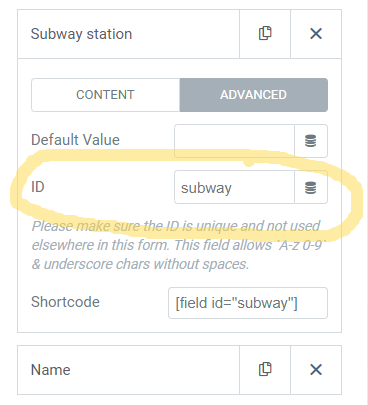
Task: Click the Default Value label
Action: 75,140
